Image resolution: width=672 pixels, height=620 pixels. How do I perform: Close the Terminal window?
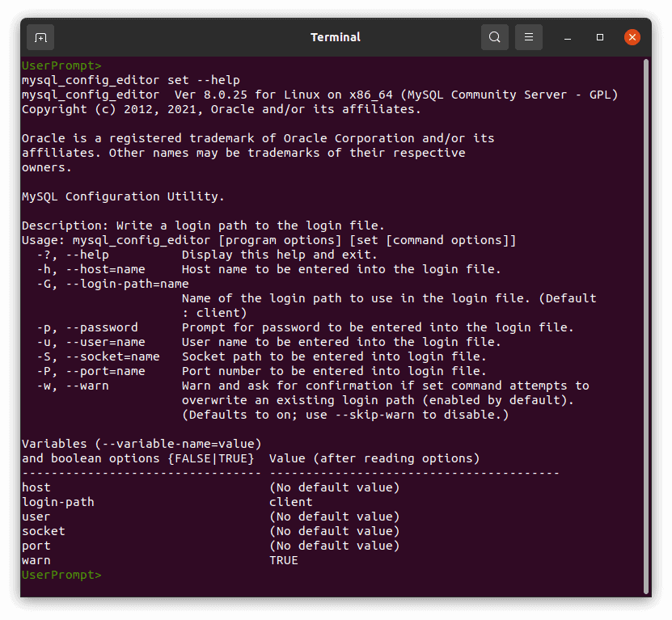pyautogui.click(x=632, y=37)
